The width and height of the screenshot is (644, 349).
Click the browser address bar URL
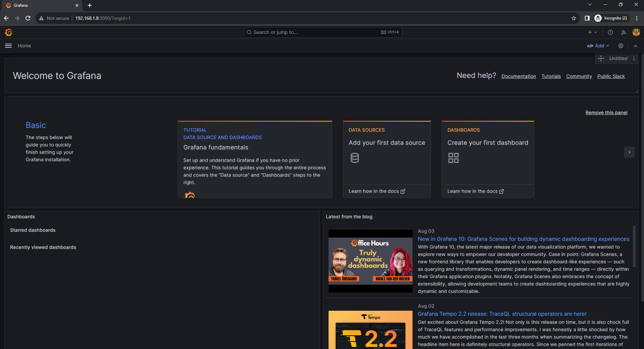click(x=103, y=18)
